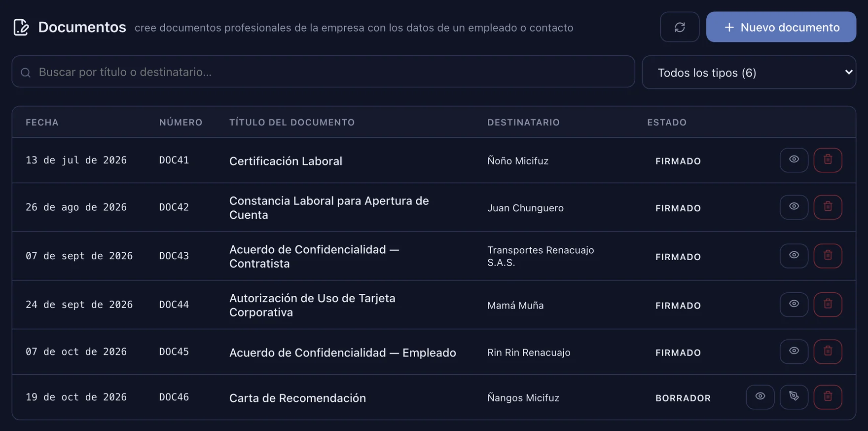This screenshot has width=868, height=431.
Task: Delete the DOC42 Constancia Laboral document
Action: (x=828, y=207)
